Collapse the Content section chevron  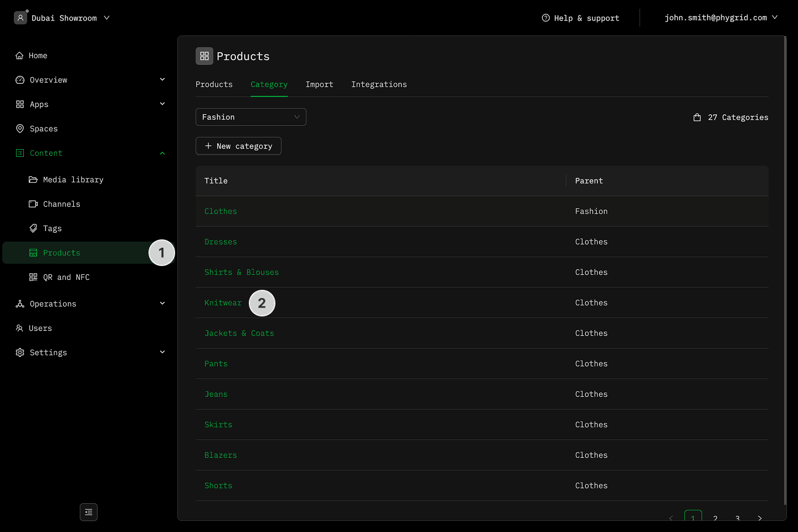[x=162, y=153]
